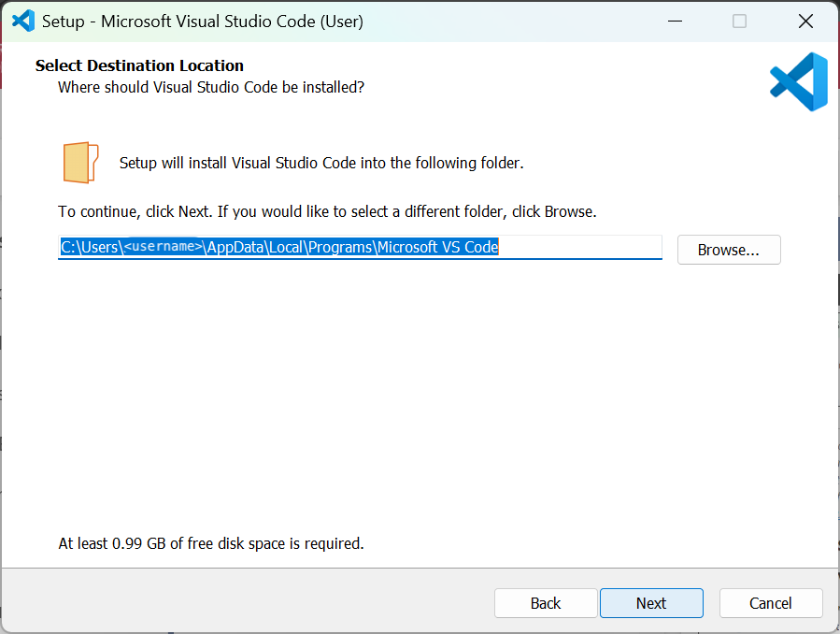Go Back to the previous setup page
This screenshot has width=840, height=634.
[546, 603]
